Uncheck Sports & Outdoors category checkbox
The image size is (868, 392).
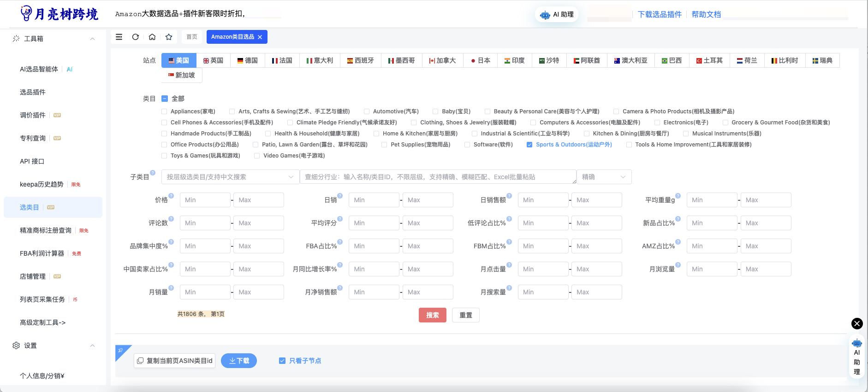tap(529, 145)
